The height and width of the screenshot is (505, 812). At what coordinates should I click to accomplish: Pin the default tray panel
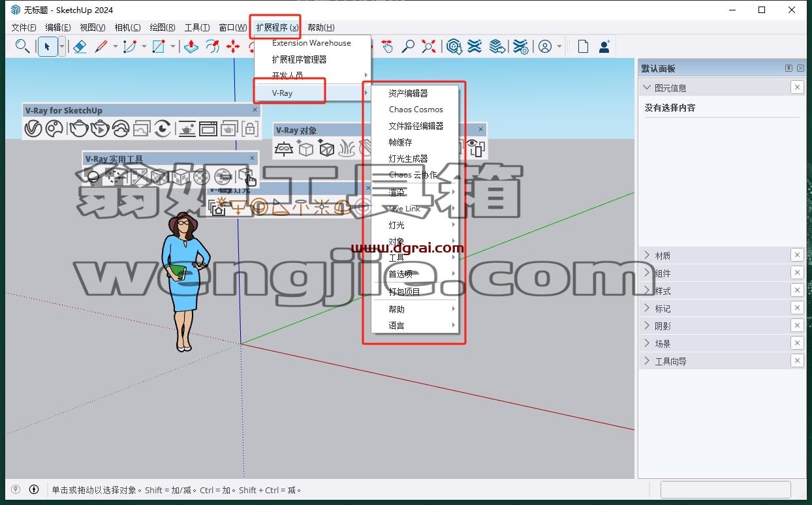pyautogui.click(x=789, y=69)
